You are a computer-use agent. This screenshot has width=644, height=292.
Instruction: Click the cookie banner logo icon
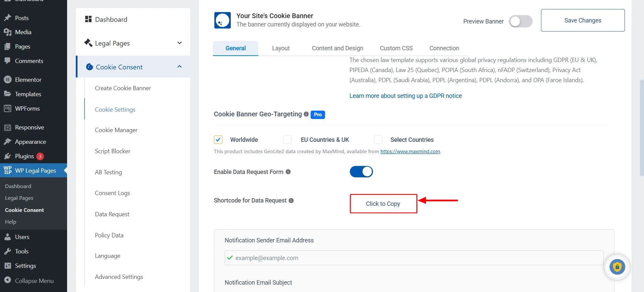(x=222, y=20)
